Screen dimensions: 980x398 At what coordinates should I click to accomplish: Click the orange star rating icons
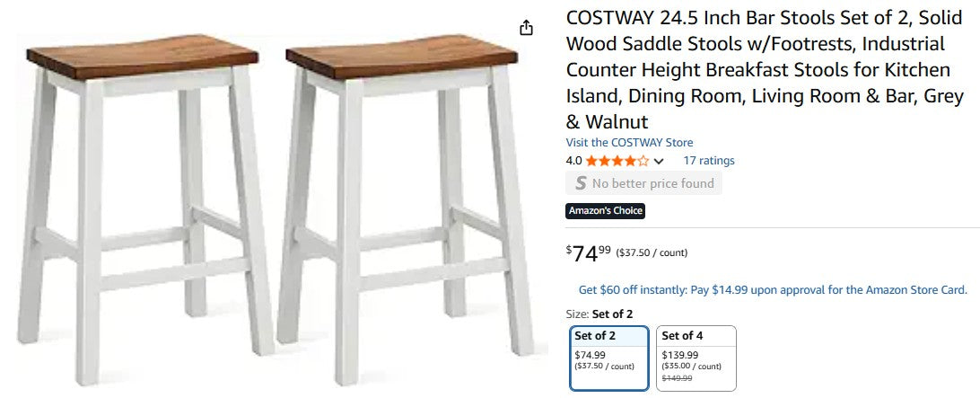(x=617, y=161)
